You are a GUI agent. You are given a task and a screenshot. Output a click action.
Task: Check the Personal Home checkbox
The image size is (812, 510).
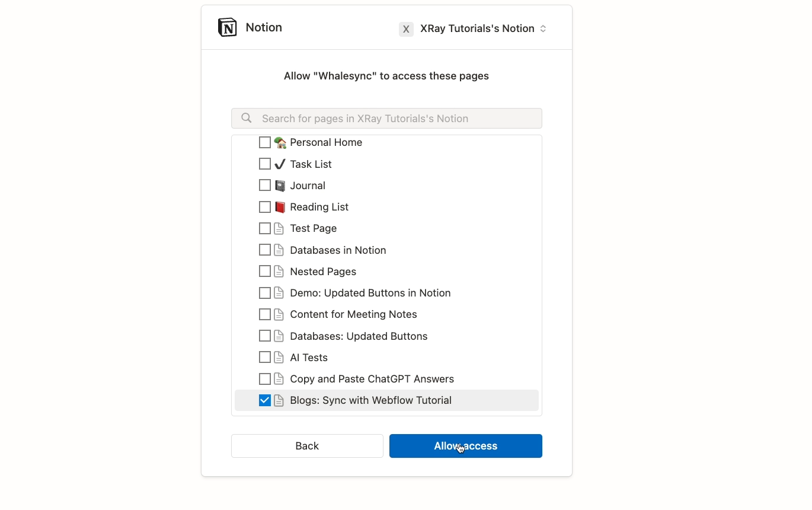tap(265, 142)
